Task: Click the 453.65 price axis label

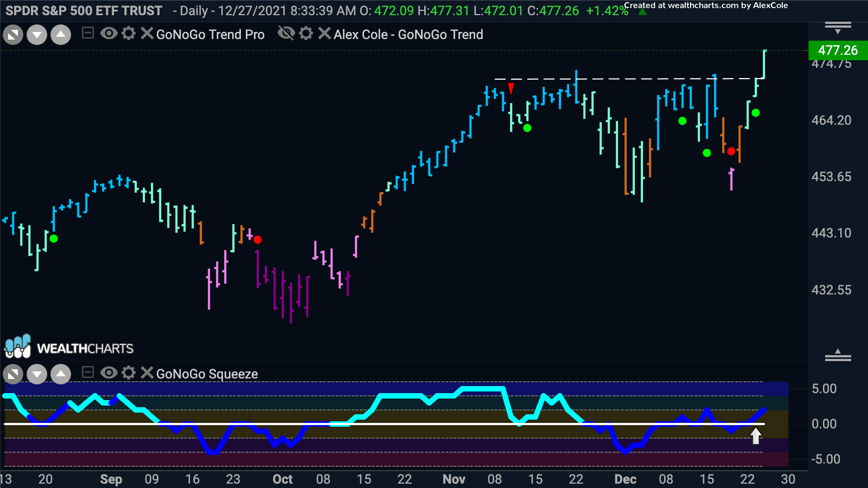Action: pos(831,177)
